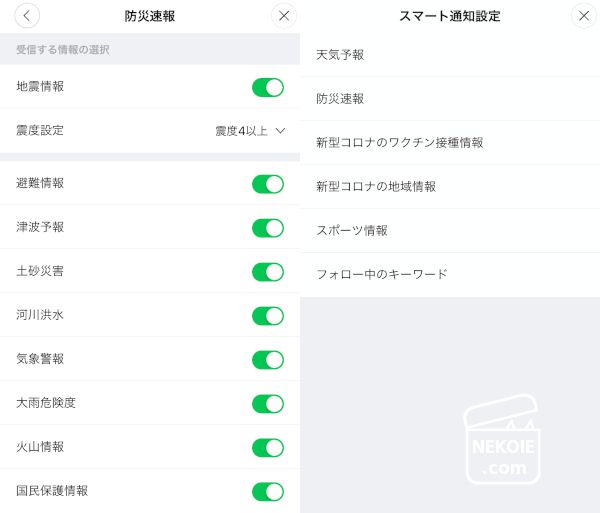600x513 pixels.
Task: Open 天気予報 notification settings
Action: [340, 55]
